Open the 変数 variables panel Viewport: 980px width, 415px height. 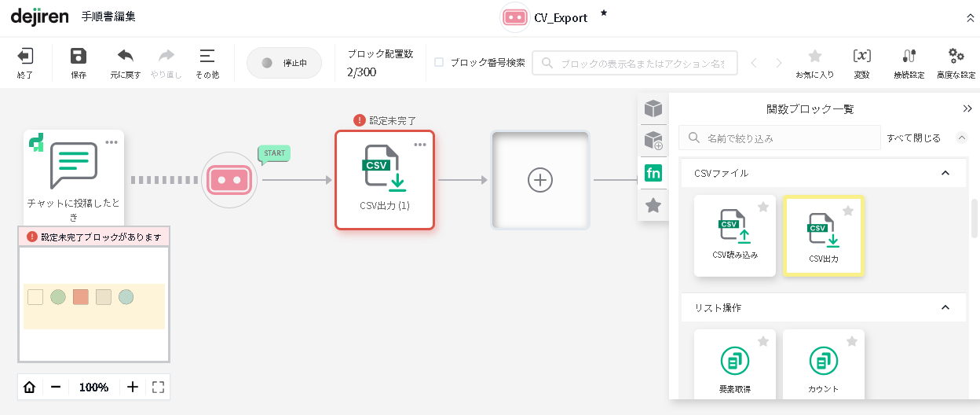pos(861,57)
